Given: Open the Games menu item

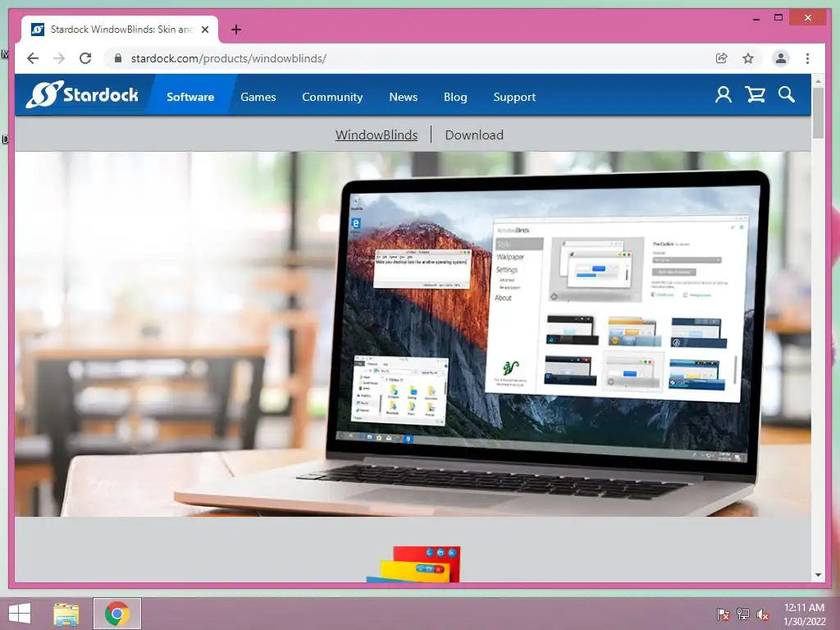Looking at the screenshot, I should [x=258, y=97].
